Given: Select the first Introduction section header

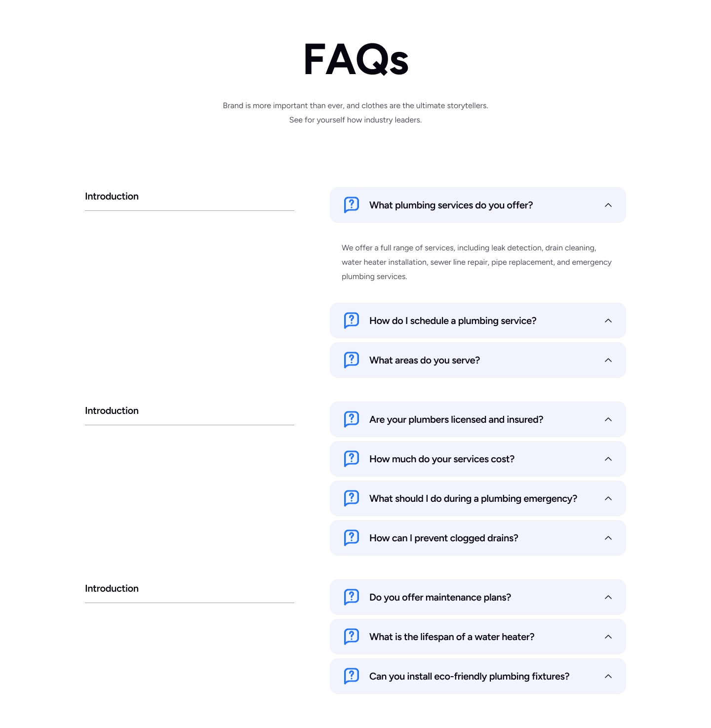Looking at the screenshot, I should click(112, 196).
